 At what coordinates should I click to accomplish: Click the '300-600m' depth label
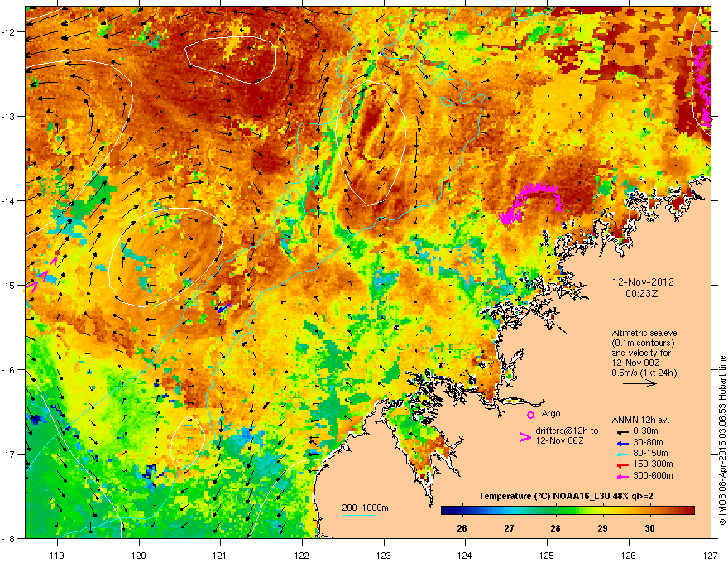pyautogui.click(x=653, y=476)
